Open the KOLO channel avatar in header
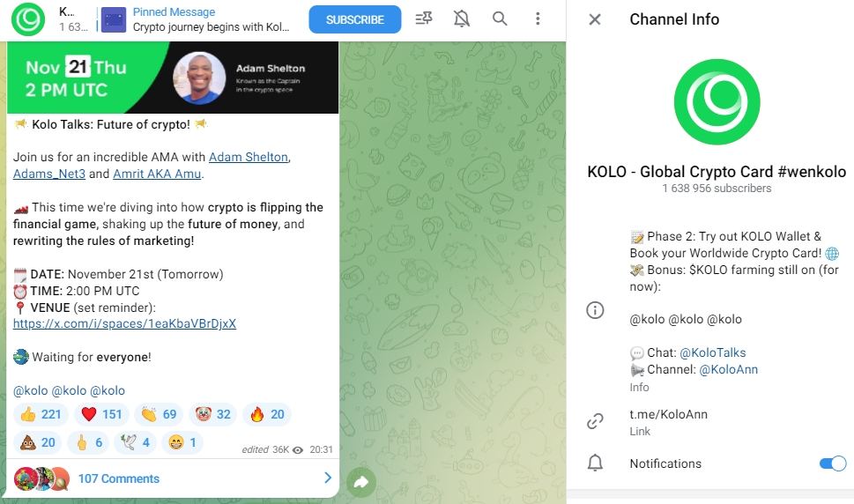This screenshot has height=504, width=854. [x=28, y=19]
